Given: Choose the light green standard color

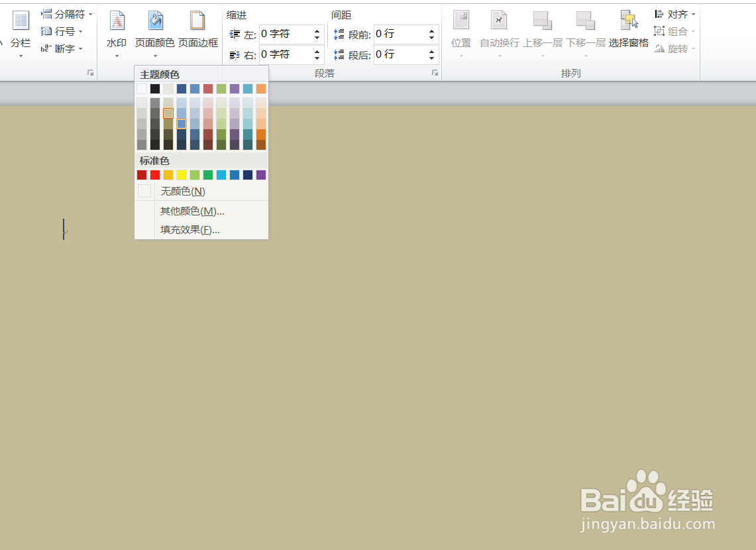Looking at the screenshot, I should click(x=195, y=175).
